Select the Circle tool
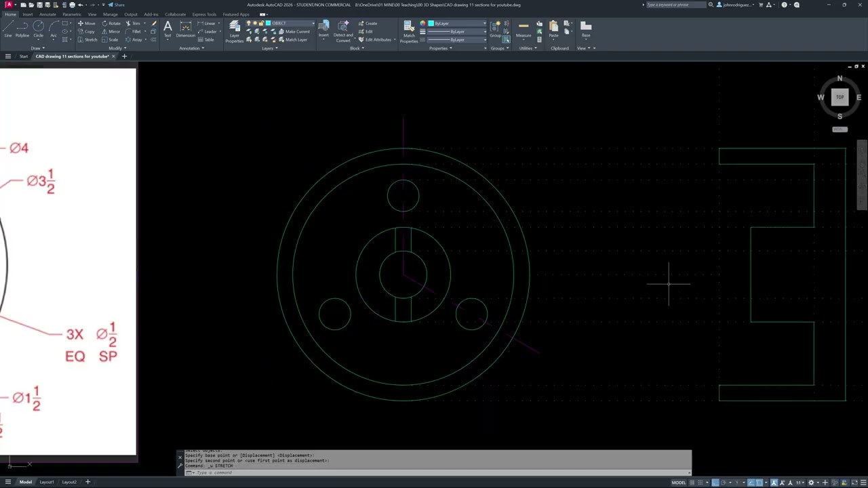The height and width of the screenshot is (488, 868). point(38,28)
